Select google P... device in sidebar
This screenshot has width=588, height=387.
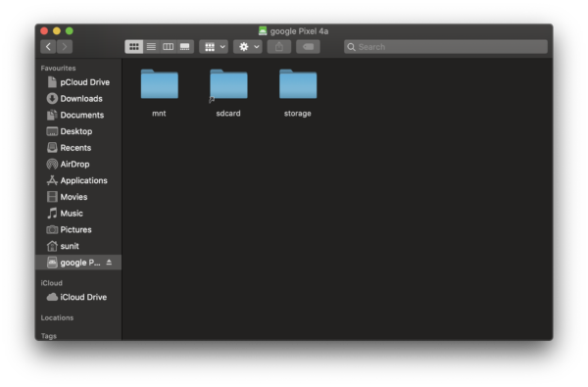tap(78, 263)
